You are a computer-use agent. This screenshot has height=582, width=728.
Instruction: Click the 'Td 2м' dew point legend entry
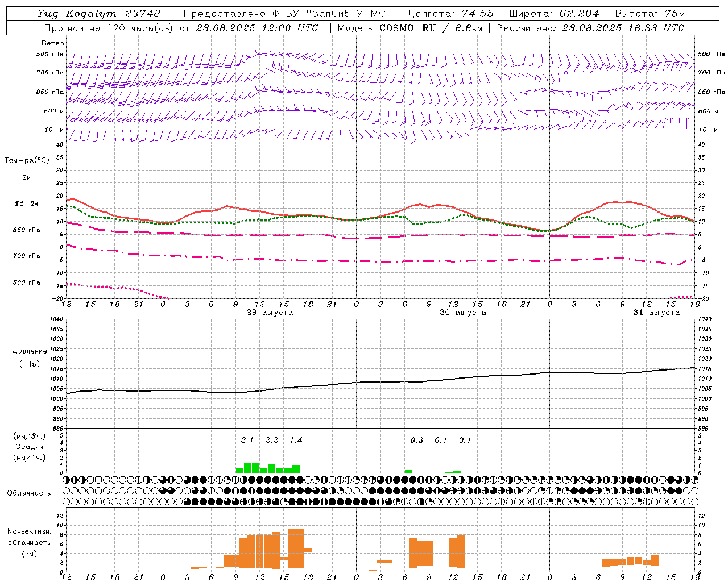coord(27,203)
